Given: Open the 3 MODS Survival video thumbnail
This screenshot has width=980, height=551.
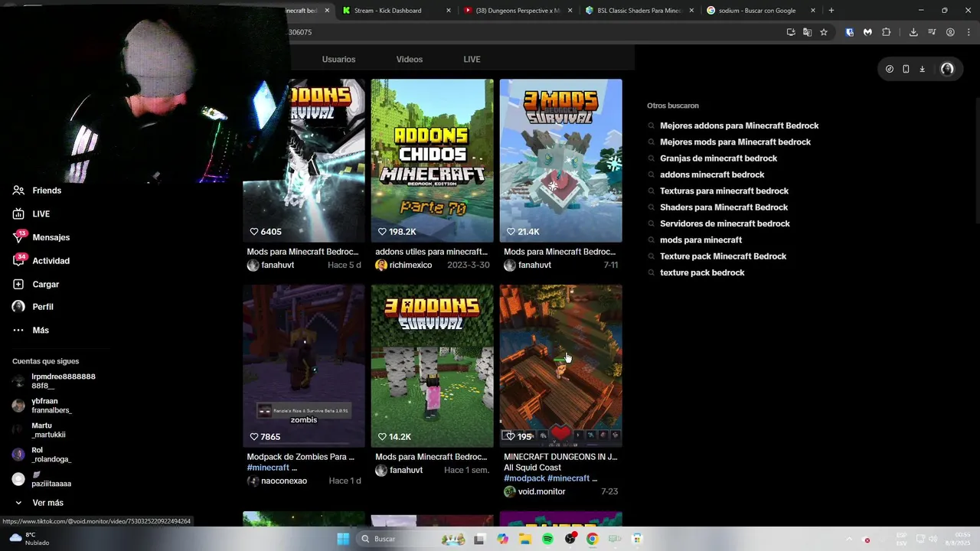Looking at the screenshot, I should 561,161.
